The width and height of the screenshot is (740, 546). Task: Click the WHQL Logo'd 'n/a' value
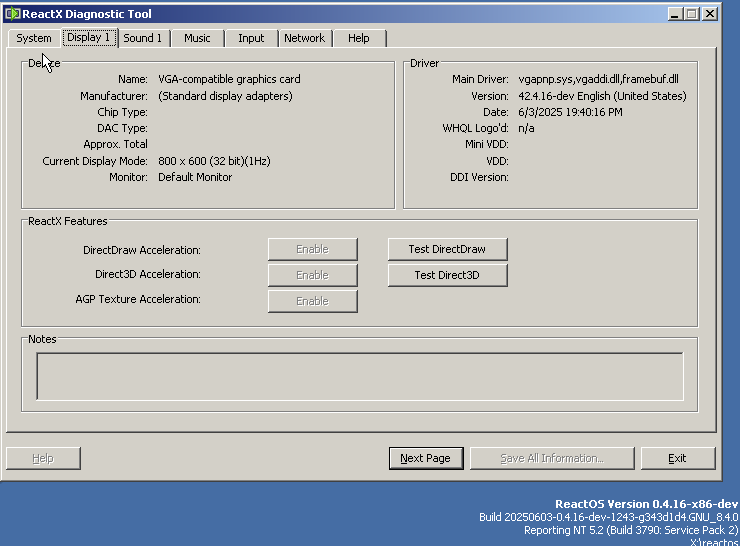point(526,128)
